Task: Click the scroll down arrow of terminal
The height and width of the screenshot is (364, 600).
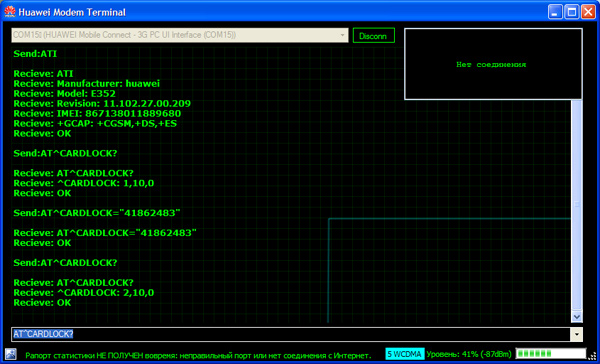Action: tap(577, 317)
